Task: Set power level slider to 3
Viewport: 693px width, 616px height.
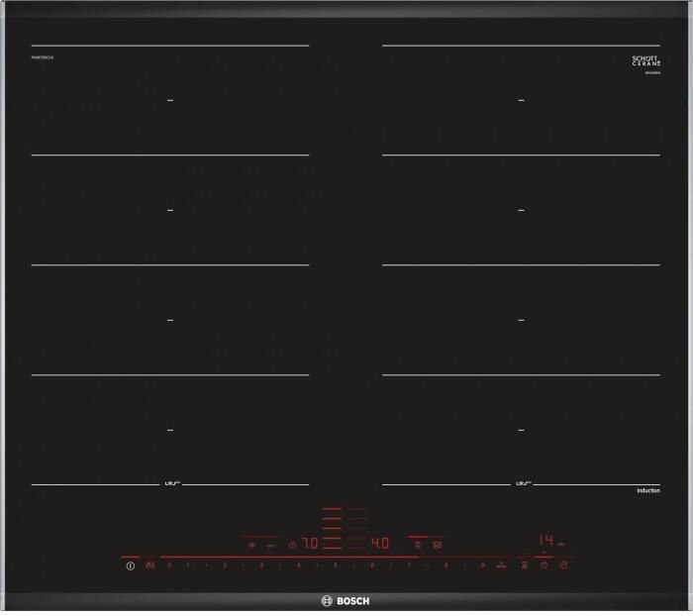Action: click(x=261, y=565)
